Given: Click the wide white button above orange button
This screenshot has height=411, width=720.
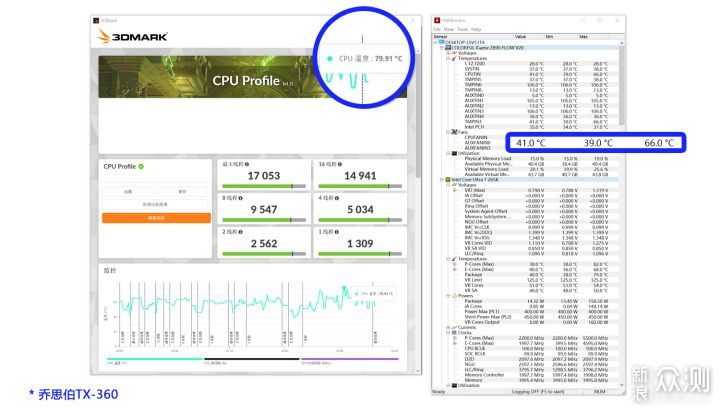Looking at the screenshot, I should tap(155, 204).
